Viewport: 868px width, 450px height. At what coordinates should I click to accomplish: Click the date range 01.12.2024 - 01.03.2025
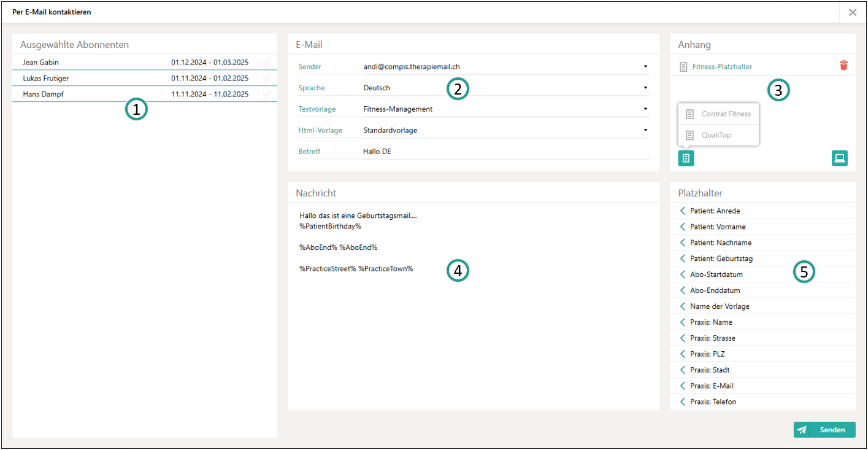[210, 62]
